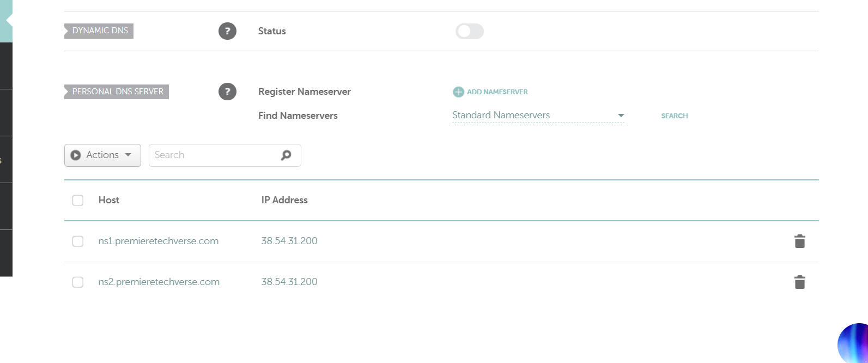Click the SEARCH link beside Find Nameservers
The image size is (868, 363).
click(675, 116)
